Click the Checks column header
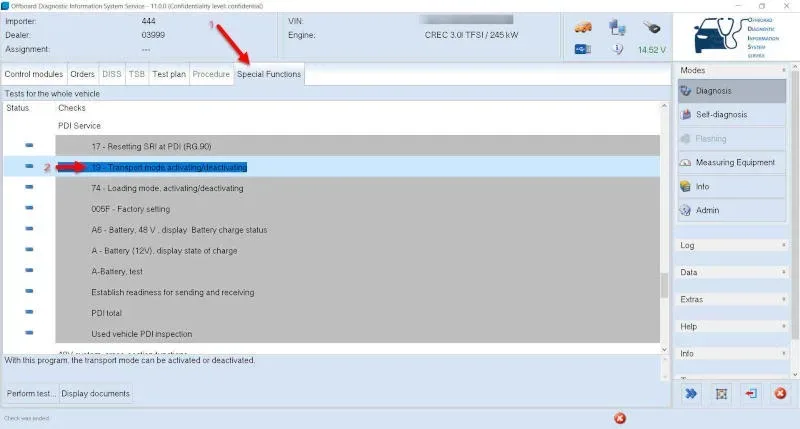 [72, 108]
